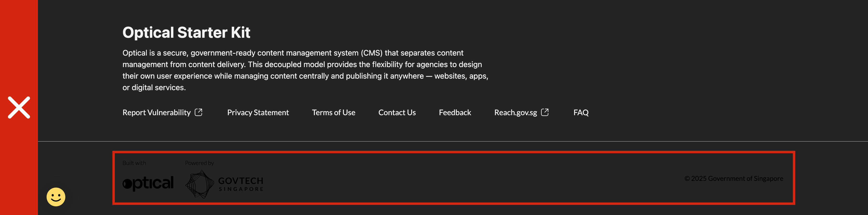Click the Optical Starter Kit heading
This screenshot has height=215, width=868.
point(187,32)
